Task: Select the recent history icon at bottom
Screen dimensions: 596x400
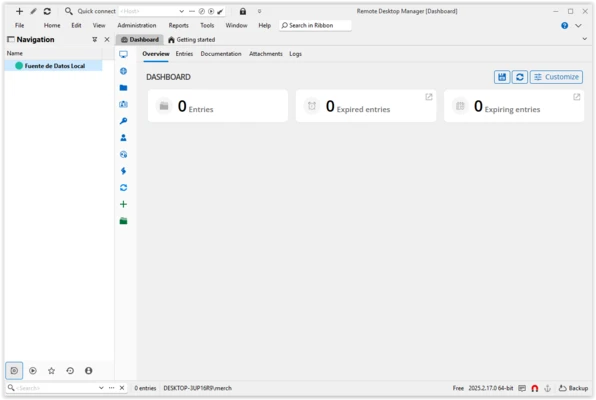Action: pos(70,371)
